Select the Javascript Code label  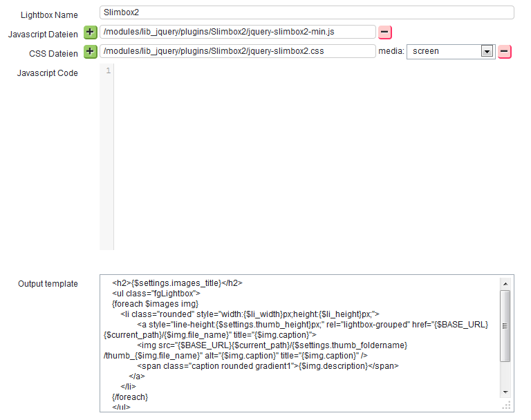[47, 73]
